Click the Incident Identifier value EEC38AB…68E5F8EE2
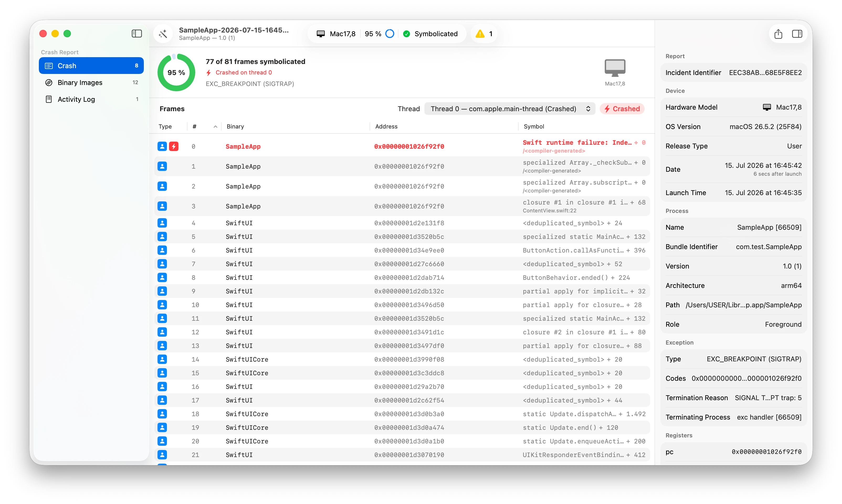The image size is (842, 504). pyautogui.click(x=765, y=73)
